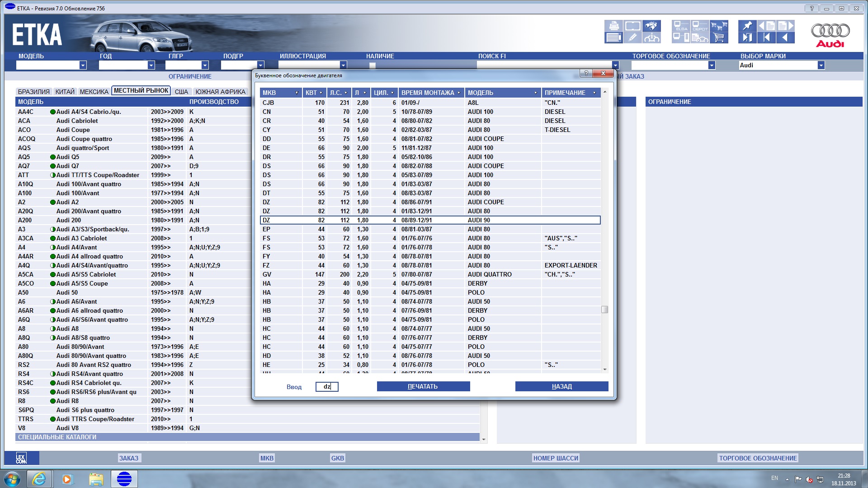
Task: Click the exit door icon
Action: (x=747, y=38)
